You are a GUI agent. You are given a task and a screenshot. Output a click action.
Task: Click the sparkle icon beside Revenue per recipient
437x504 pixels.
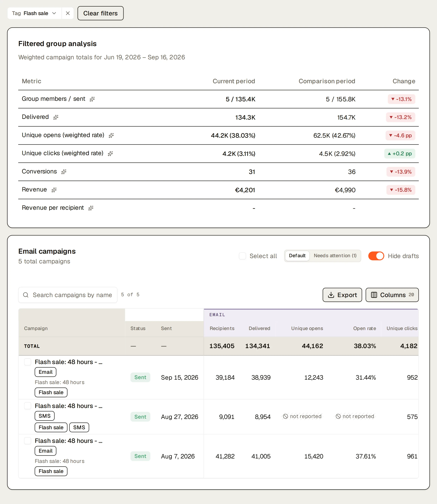click(91, 208)
